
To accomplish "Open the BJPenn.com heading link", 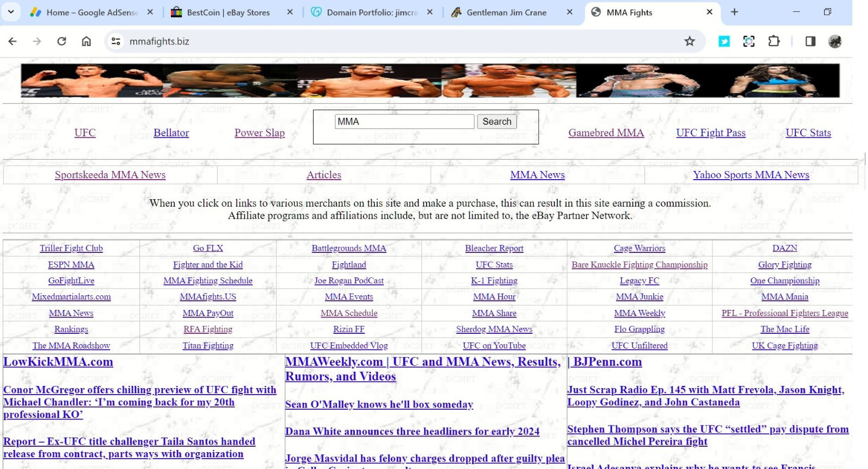I will coord(605,362).
